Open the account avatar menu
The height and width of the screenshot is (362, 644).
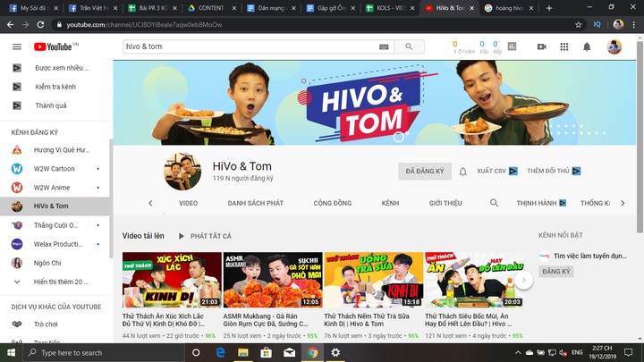[614, 46]
